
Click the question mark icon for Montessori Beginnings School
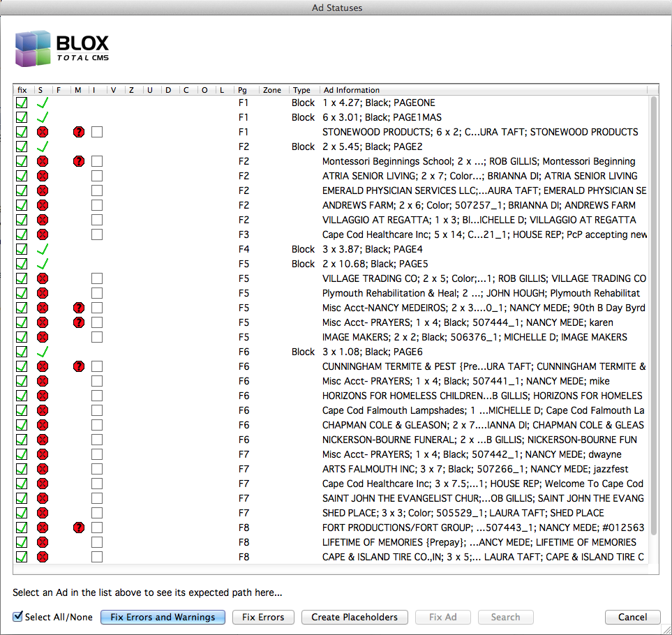click(x=79, y=161)
